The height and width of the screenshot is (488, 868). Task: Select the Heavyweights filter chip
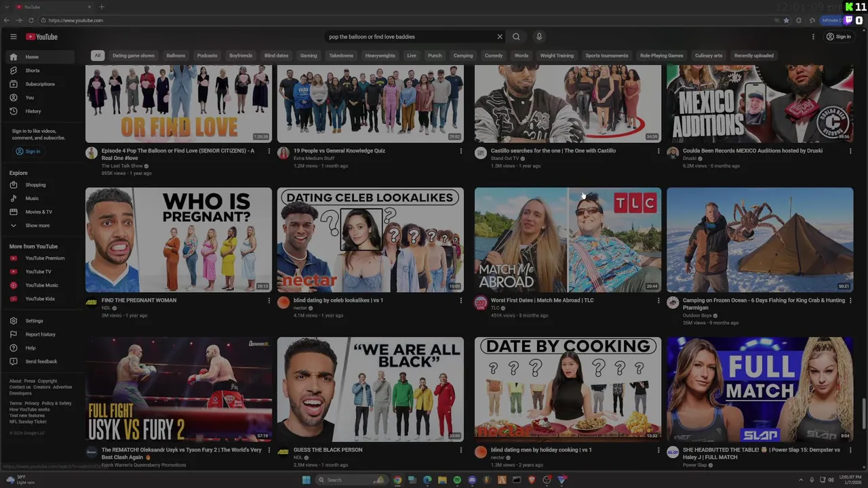point(380,56)
